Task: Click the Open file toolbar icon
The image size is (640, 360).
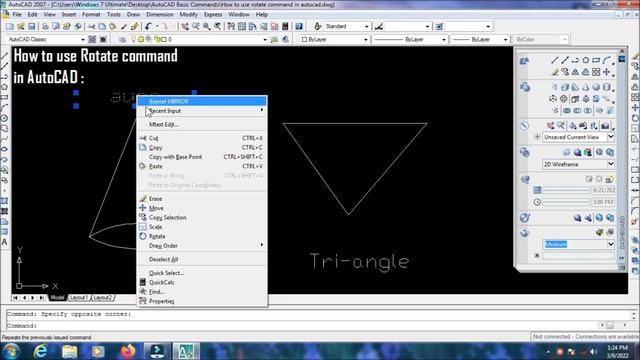Action: 21,27
